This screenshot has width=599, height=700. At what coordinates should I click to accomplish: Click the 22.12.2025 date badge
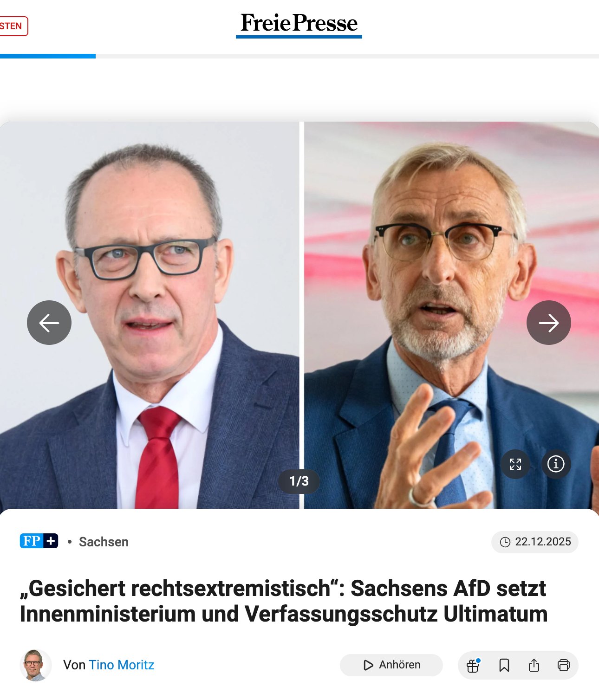coord(535,542)
